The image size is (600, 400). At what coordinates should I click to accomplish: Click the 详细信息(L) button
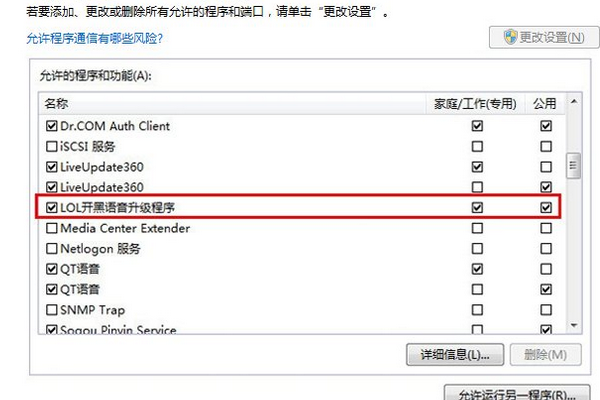click(454, 355)
